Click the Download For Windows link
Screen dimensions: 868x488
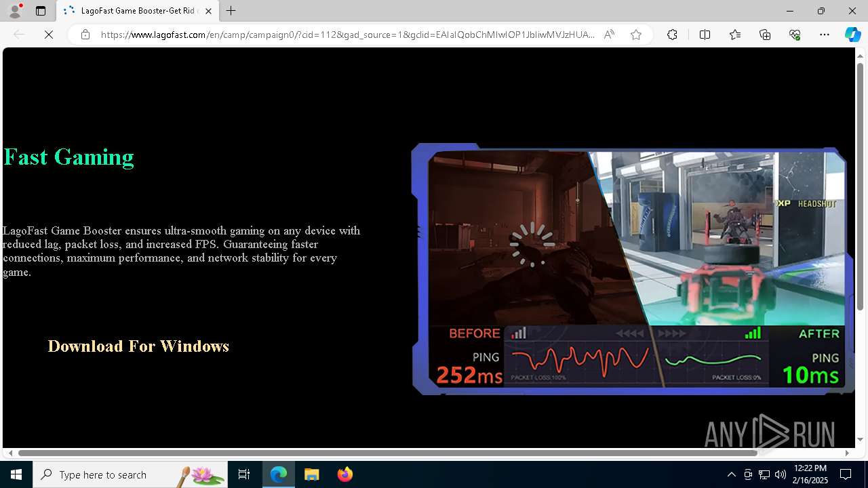tap(138, 346)
